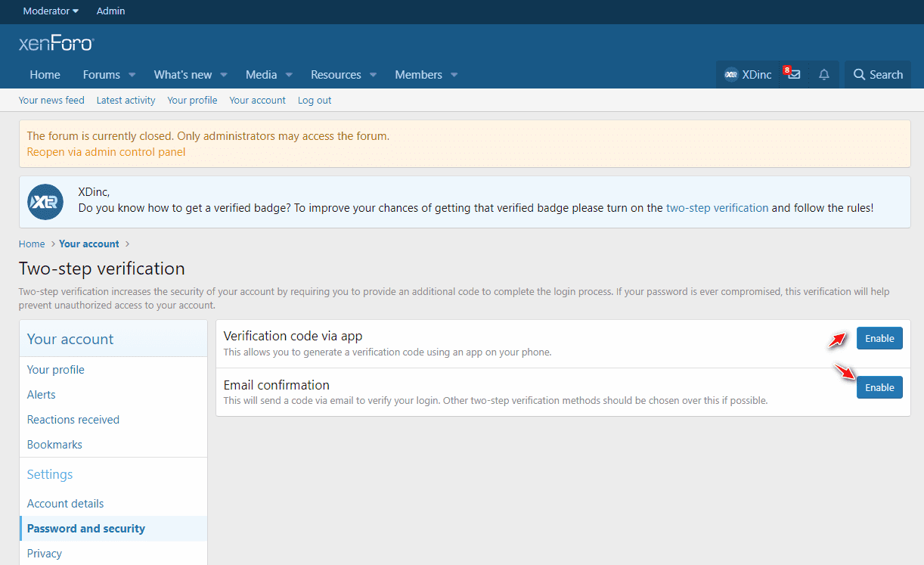Open the inbox envelope icon
The height and width of the screenshot is (565, 924).
click(793, 75)
